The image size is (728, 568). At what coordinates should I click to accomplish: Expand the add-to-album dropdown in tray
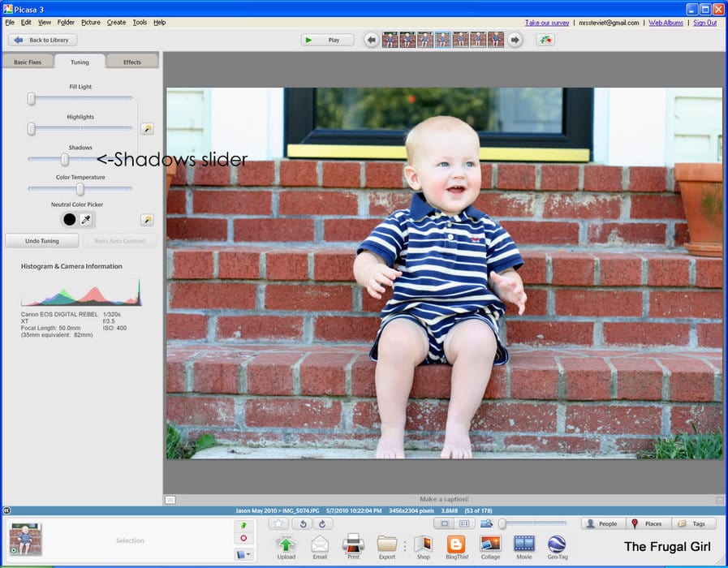243,554
